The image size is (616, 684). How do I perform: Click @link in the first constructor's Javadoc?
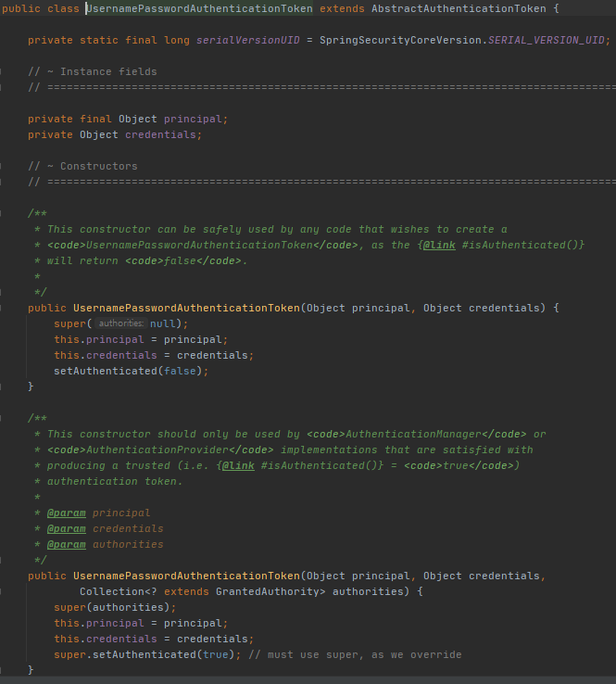click(439, 246)
